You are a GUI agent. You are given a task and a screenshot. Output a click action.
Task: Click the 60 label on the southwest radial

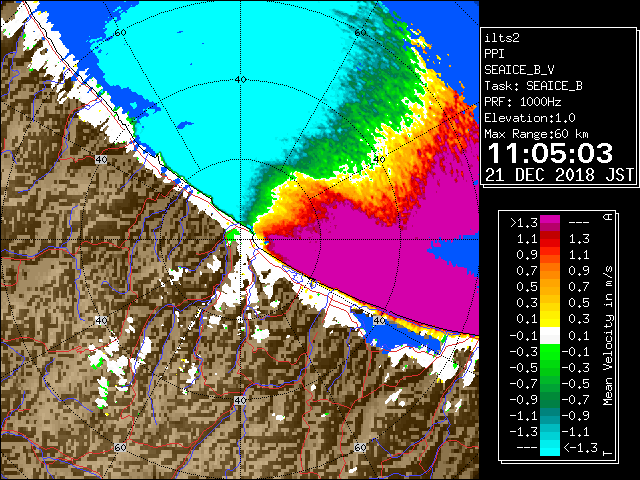[120, 448]
